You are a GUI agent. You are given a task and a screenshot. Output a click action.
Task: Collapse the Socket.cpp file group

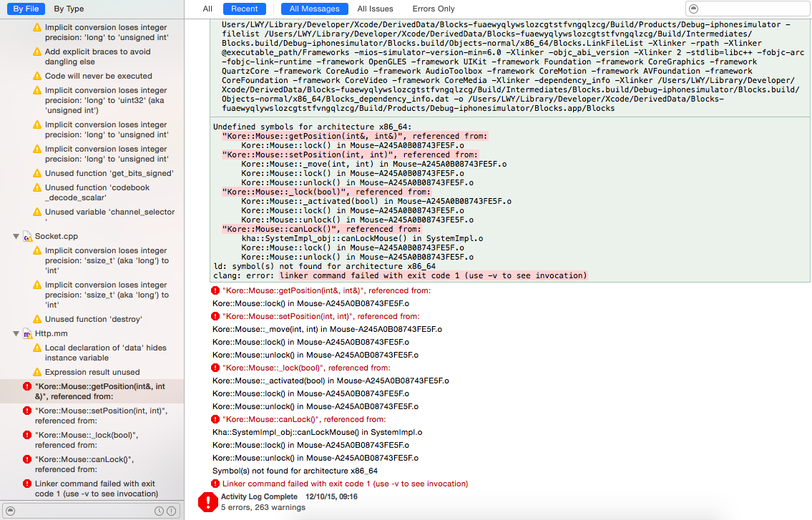16,237
